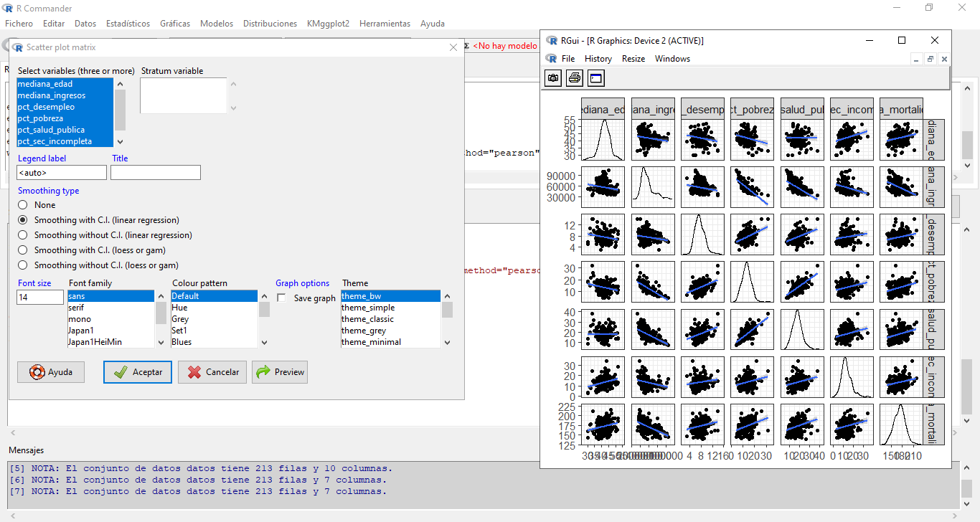The image size is (980, 522).
Task: Select the None smoothing option
Action: point(23,205)
